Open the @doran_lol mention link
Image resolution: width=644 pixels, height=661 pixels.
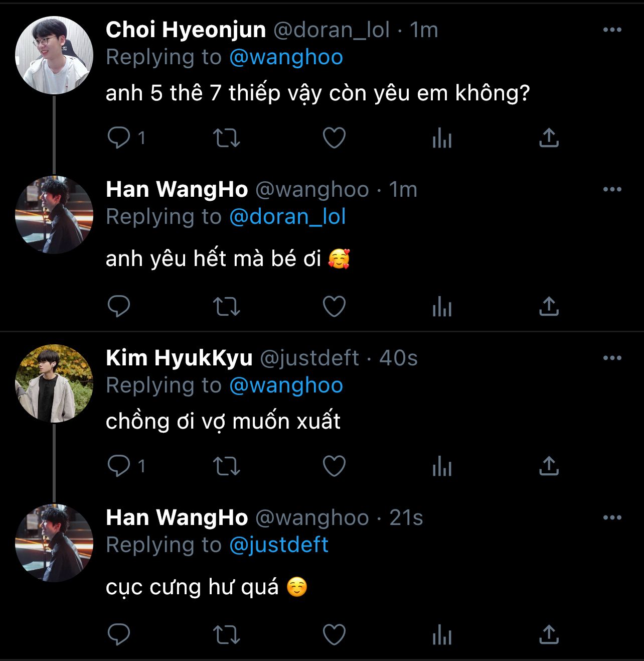pos(287,217)
